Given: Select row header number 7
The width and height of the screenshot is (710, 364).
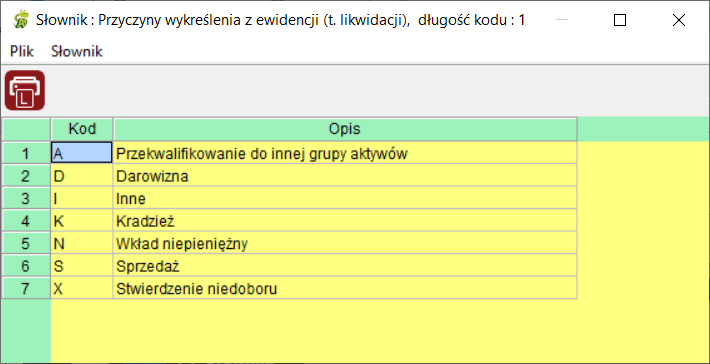Looking at the screenshot, I should click(26, 288).
